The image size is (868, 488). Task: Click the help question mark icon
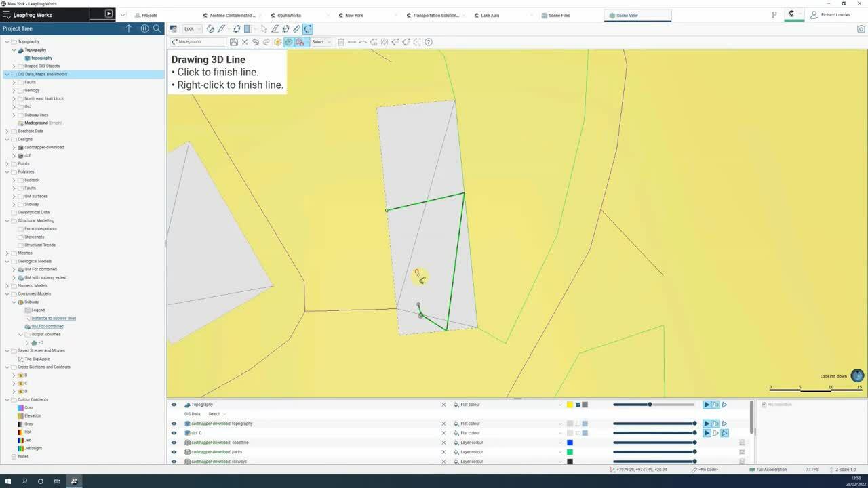(429, 42)
